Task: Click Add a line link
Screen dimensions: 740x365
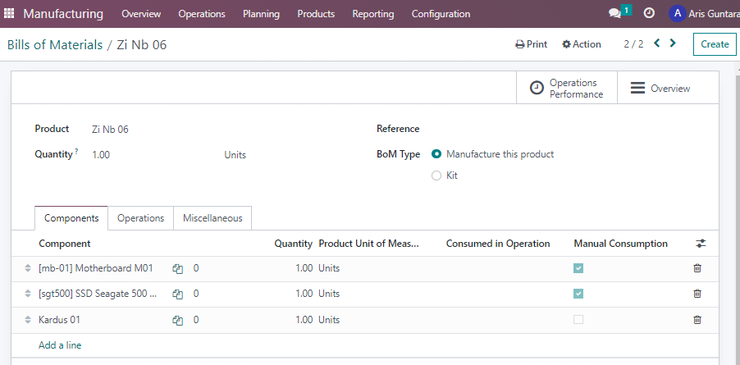Action: click(x=60, y=345)
